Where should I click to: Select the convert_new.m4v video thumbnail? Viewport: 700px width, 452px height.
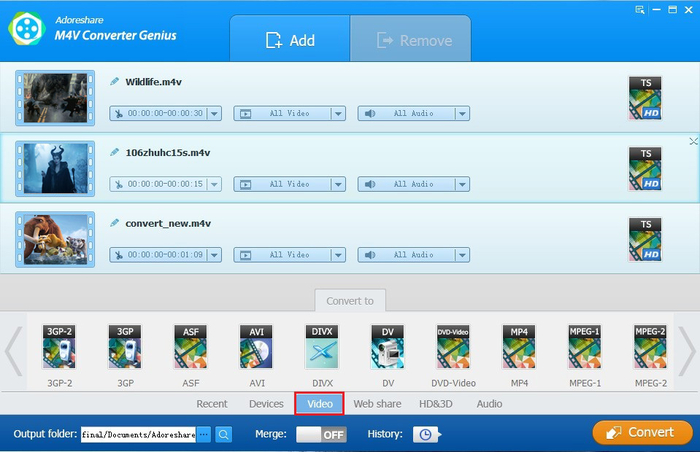click(x=55, y=239)
